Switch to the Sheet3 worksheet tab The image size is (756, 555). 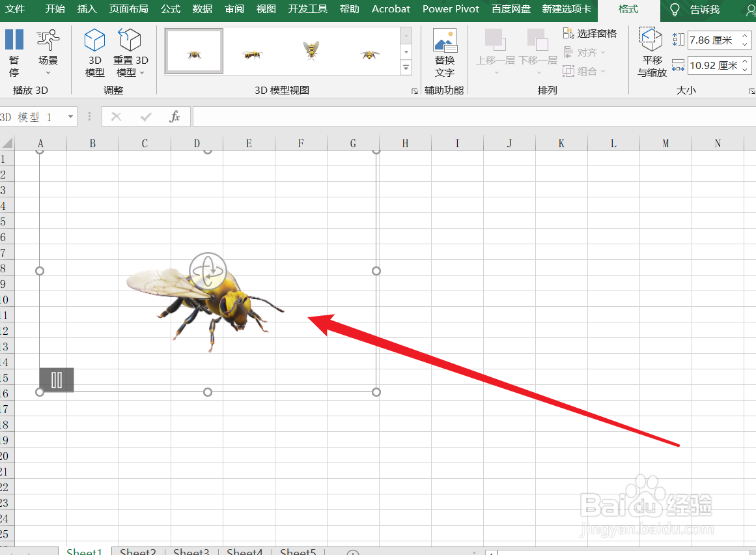[x=191, y=550]
